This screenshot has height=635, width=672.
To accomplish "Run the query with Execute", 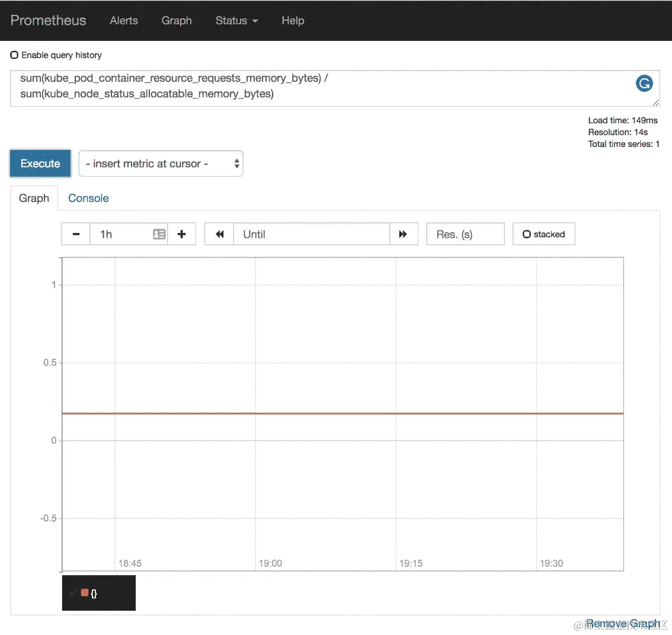I will point(40,164).
